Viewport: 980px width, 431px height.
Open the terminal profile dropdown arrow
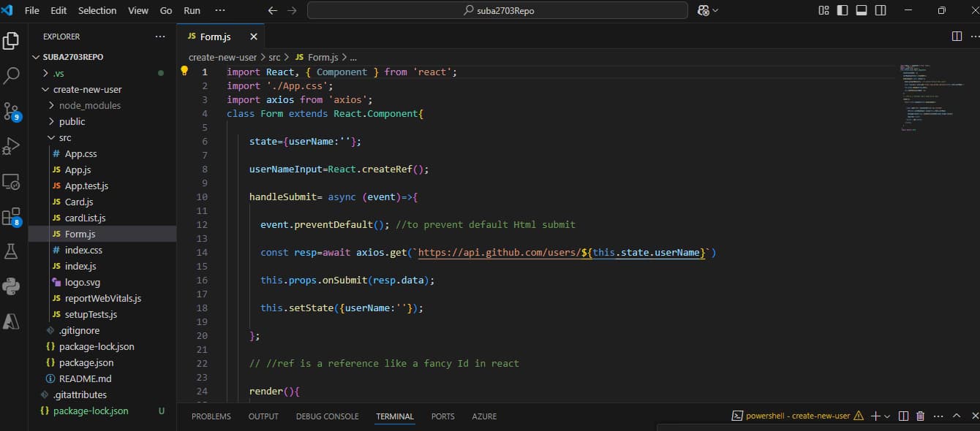pos(886,415)
